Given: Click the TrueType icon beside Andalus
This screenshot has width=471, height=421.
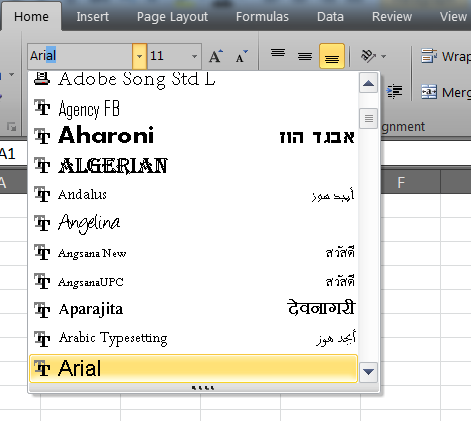Looking at the screenshot, I should click(x=42, y=194).
